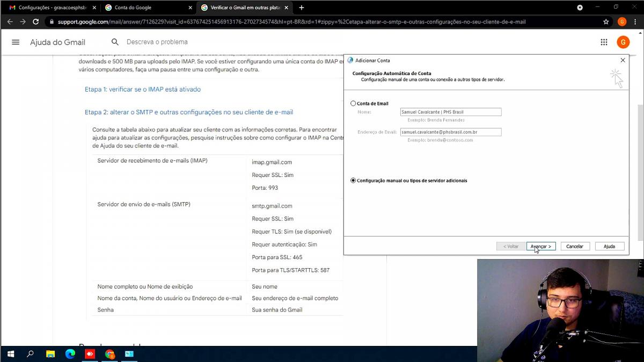Select 'Configuração manual ou tipos de servidor adicionais'
Screen dimensions: 644x362
[353, 181]
